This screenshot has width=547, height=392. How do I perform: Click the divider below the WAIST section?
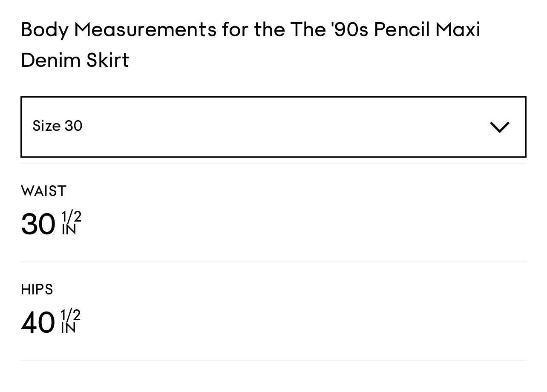(x=273, y=262)
